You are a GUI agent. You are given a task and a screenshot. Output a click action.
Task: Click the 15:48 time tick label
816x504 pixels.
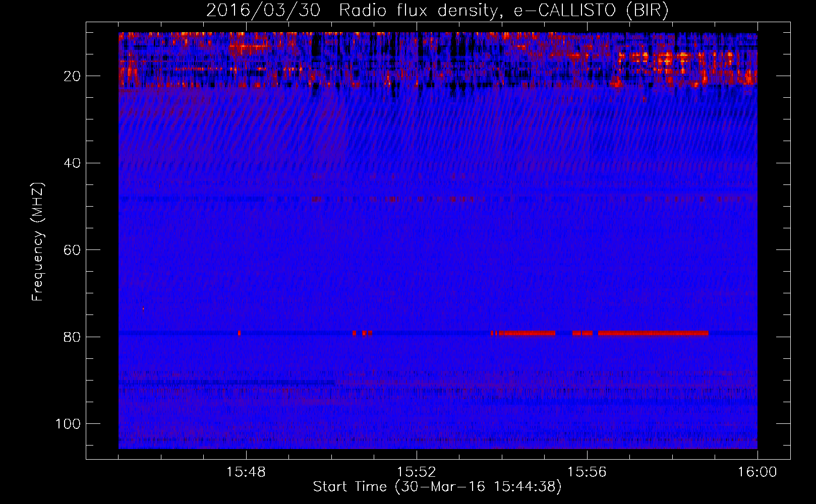(x=246, y=472)
